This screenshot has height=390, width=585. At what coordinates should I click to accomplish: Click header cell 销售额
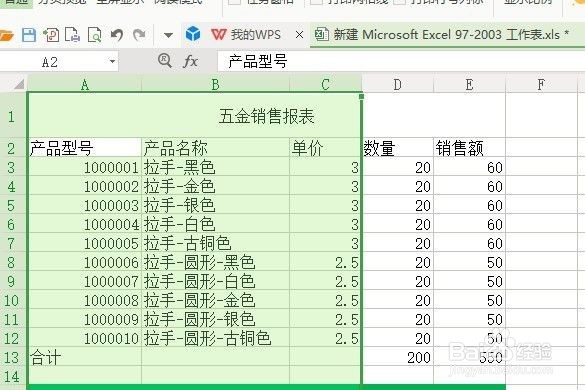(x=469, y=148)
